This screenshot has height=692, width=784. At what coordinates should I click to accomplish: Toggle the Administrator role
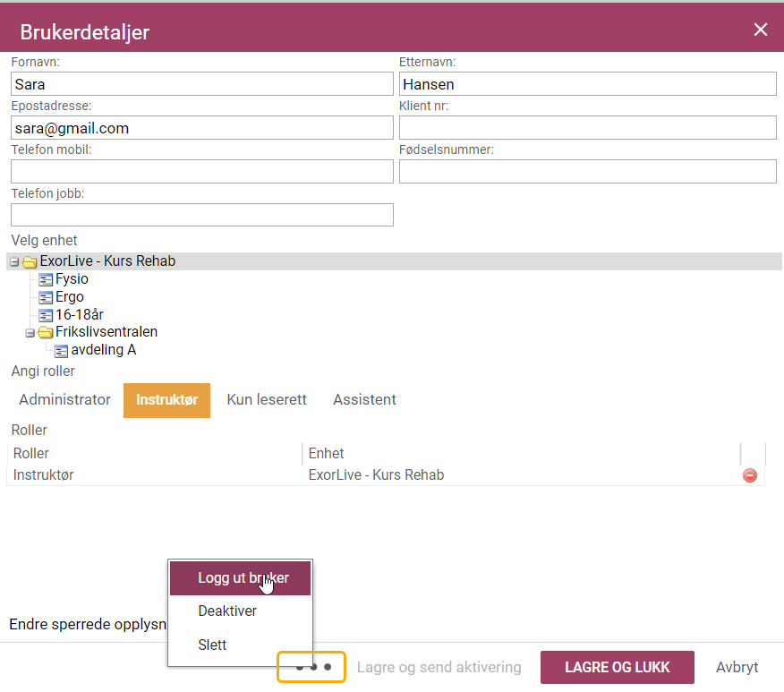[64, 400]
